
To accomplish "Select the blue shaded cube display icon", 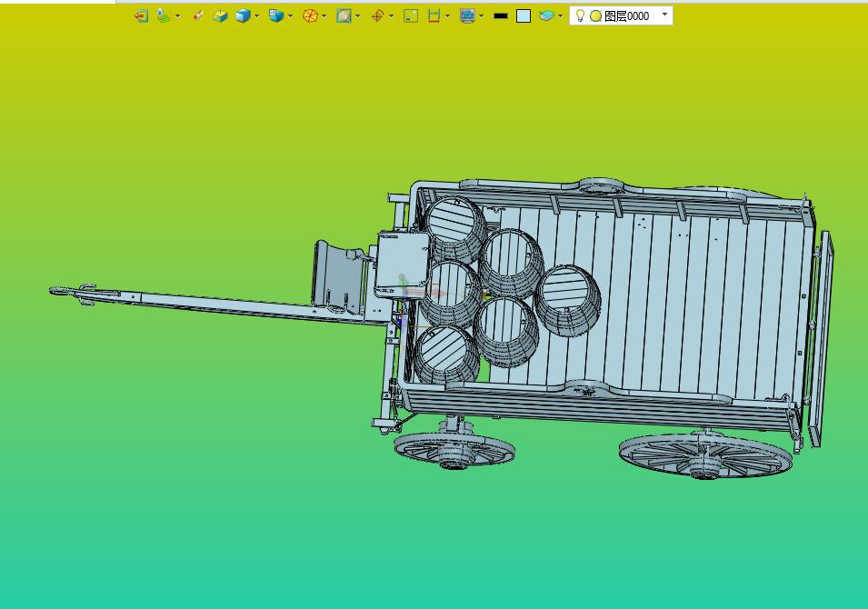I will (243, 16).
